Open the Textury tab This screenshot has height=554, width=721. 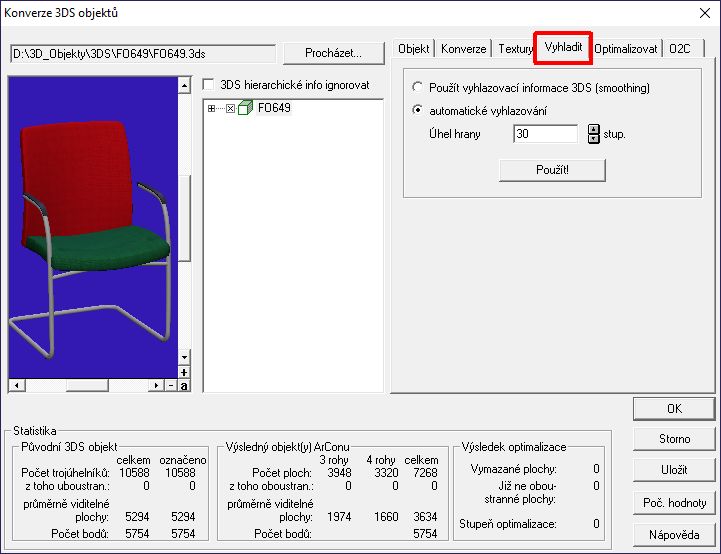coord(515,48)
